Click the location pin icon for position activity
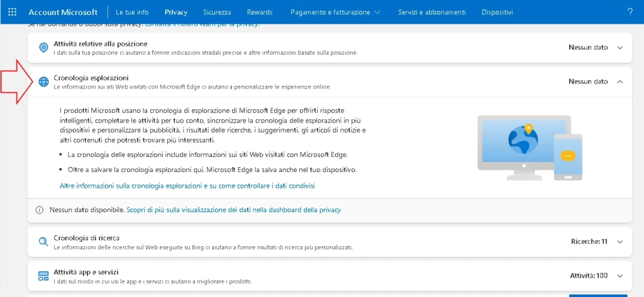This screenshot has height=297, width=644. (x=43, y=48)
